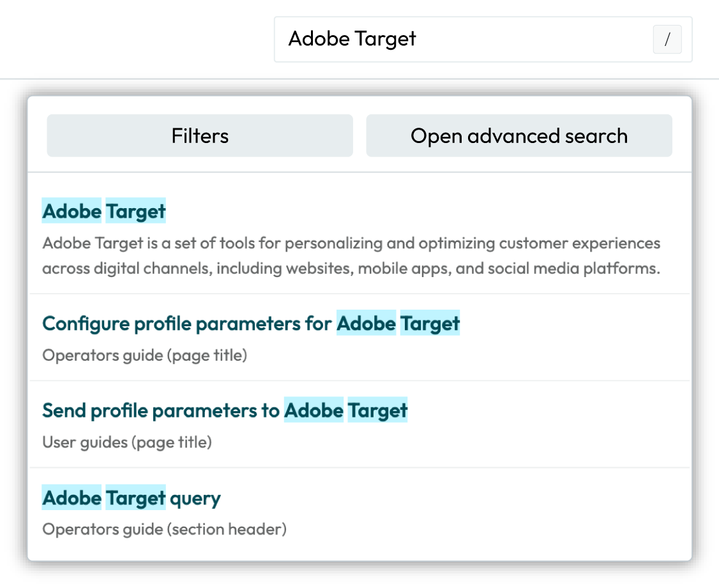The width and height of the screenshot is (719, 588).
Task: Click the word "query" in the last result
Action: pyautogui.click(x=195, y=498)
